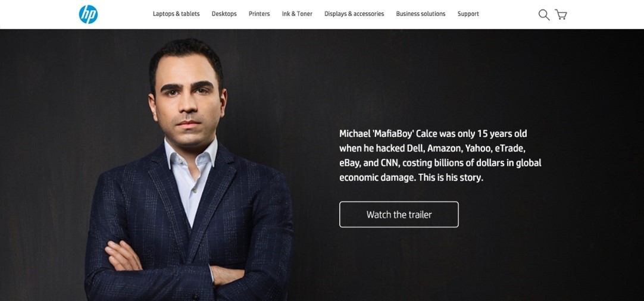Image resolution: width=644 pixels, height=301 pixels.
Task: Expand Displays & accessories navigation item
Action: click(354, 14)
